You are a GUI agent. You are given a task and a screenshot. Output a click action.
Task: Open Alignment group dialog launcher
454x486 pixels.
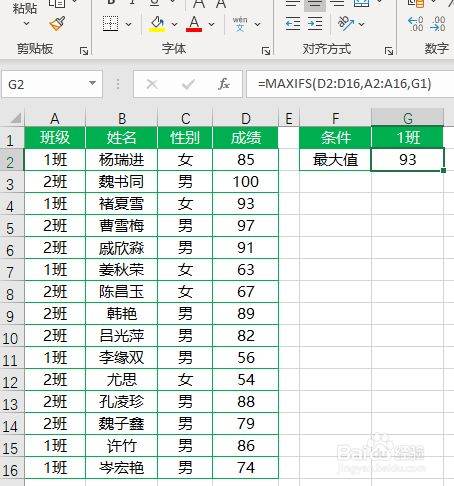(x=389, y=51)
